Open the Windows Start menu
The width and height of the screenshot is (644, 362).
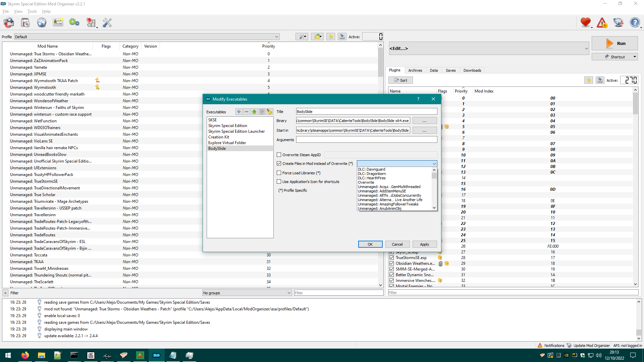tap(8, 355)
